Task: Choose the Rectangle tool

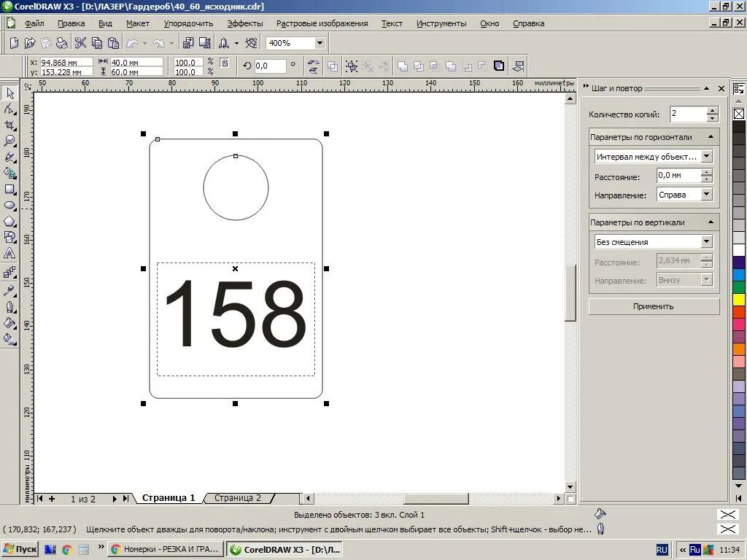Action: point(9,190)
